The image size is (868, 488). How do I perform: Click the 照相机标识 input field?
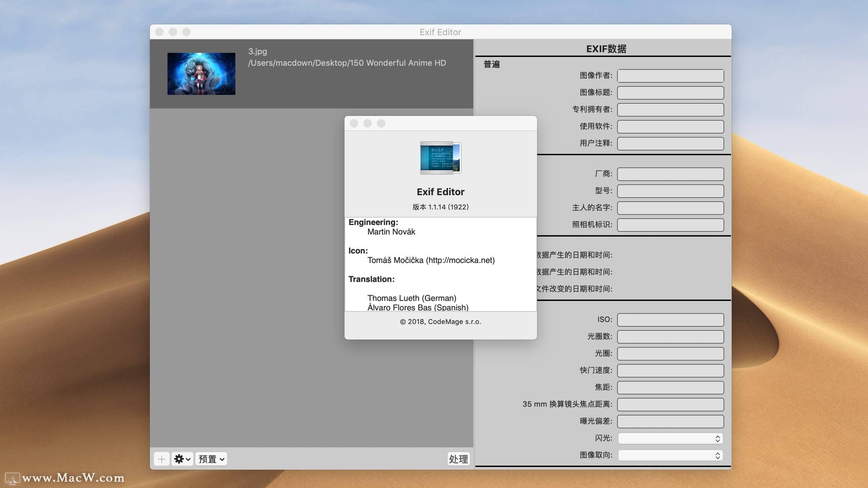pos(670,225)
